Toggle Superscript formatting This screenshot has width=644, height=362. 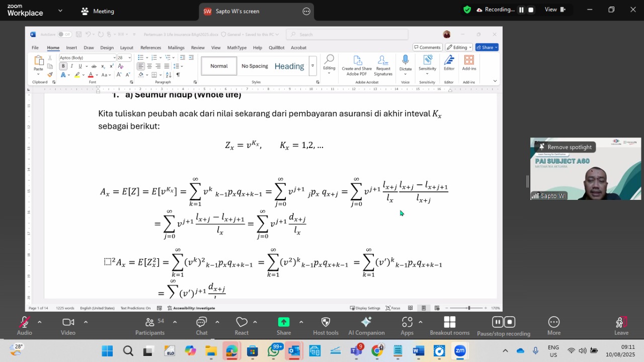pyautogui.click(x=111, y=66)
